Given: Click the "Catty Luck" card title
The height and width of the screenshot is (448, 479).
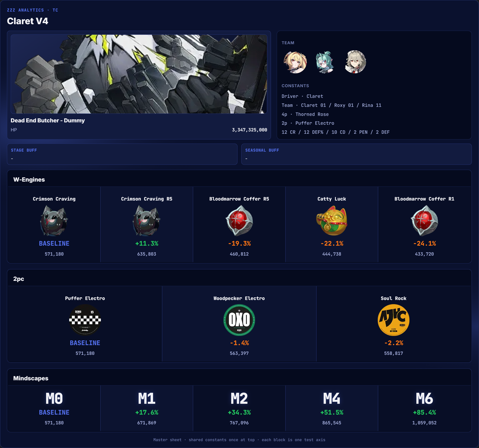Looking at the screenshot, I should coord(332,199).
